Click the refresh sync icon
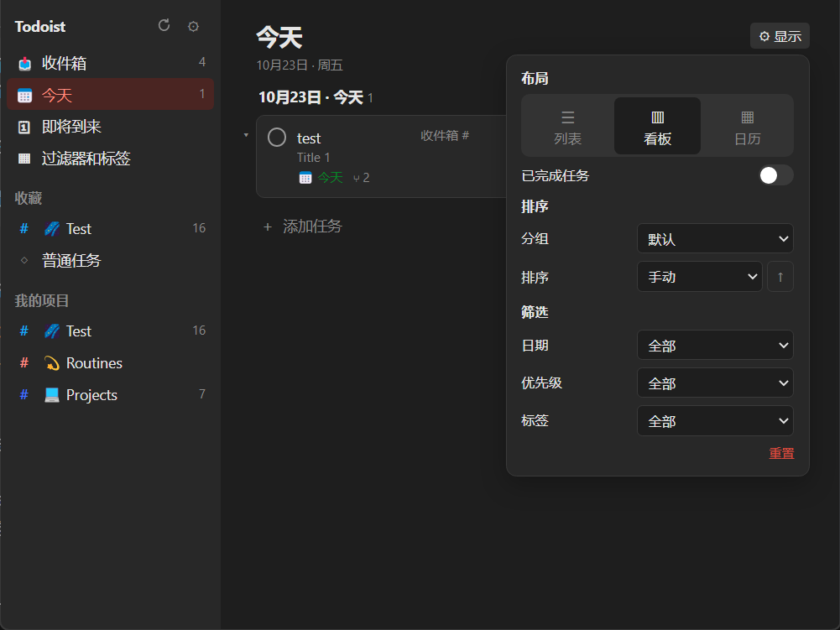 (x=164, y=25)
